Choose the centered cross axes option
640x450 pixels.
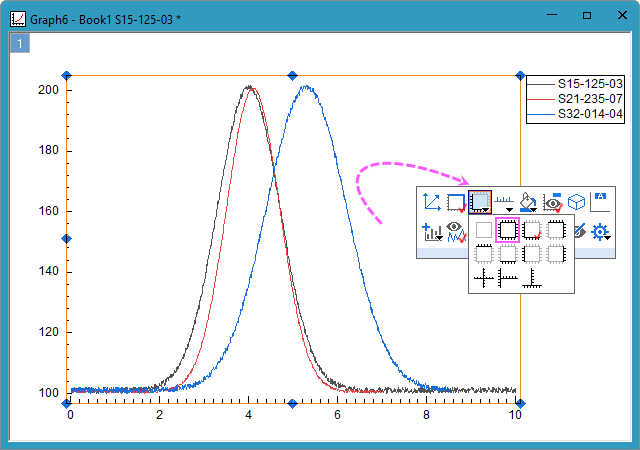[x=484, y=278]
